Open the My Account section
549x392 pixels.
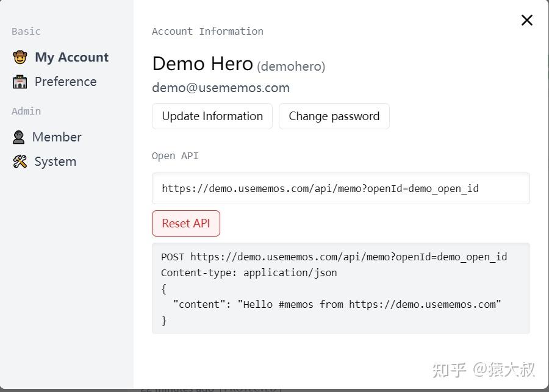[x=71, y=57]
